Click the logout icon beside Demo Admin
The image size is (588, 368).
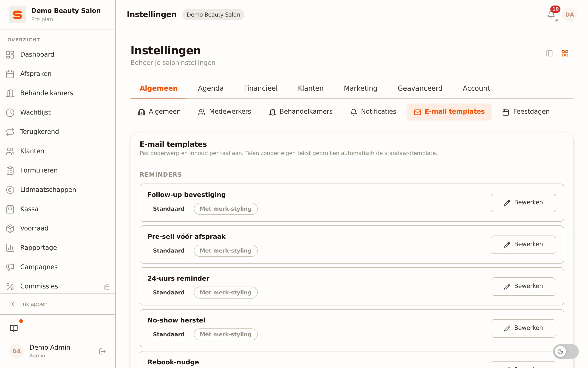[x=102, y=351]
